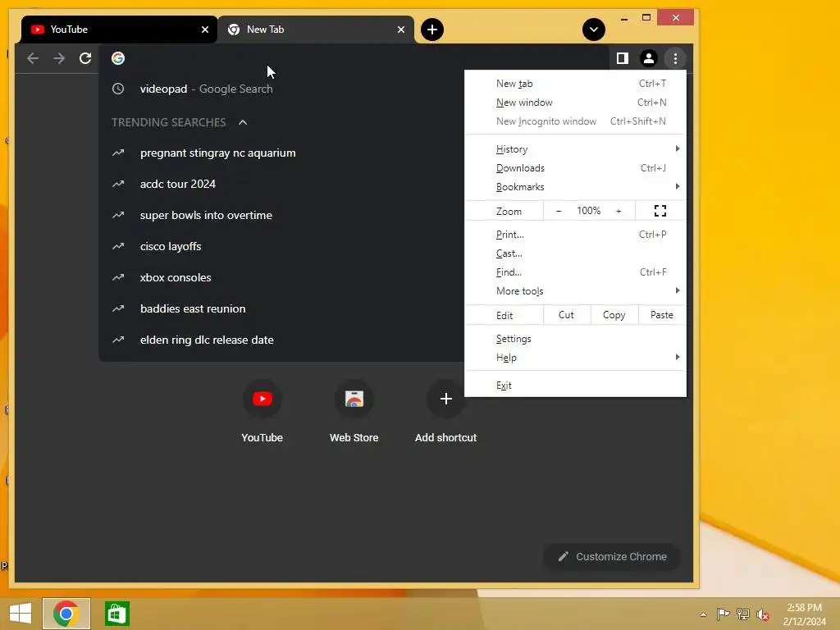This screenshot has width=840, height=630.
Task: Click trending icon beside cisco layoffs
Action: 118,246
